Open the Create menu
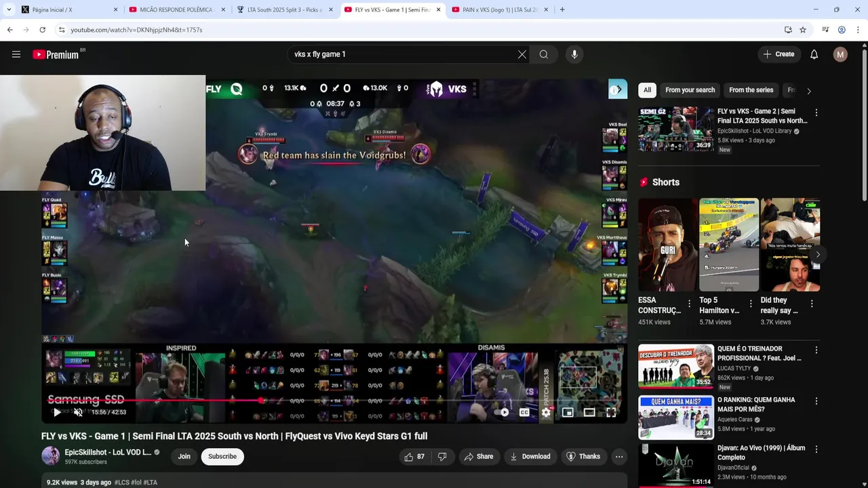The width and height of the screenshot is (868, 488). point(778,54)
